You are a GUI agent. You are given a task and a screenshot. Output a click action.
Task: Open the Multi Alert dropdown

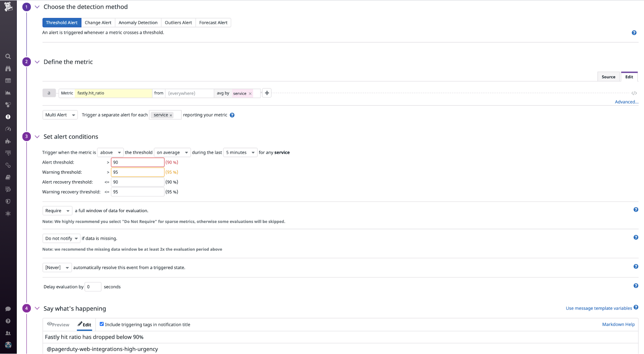[60, 115]
